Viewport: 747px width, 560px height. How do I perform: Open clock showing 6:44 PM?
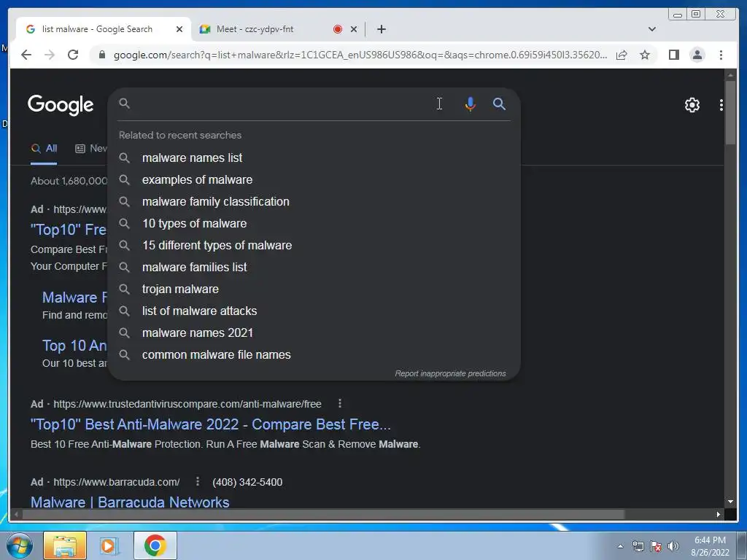point(710,546)
